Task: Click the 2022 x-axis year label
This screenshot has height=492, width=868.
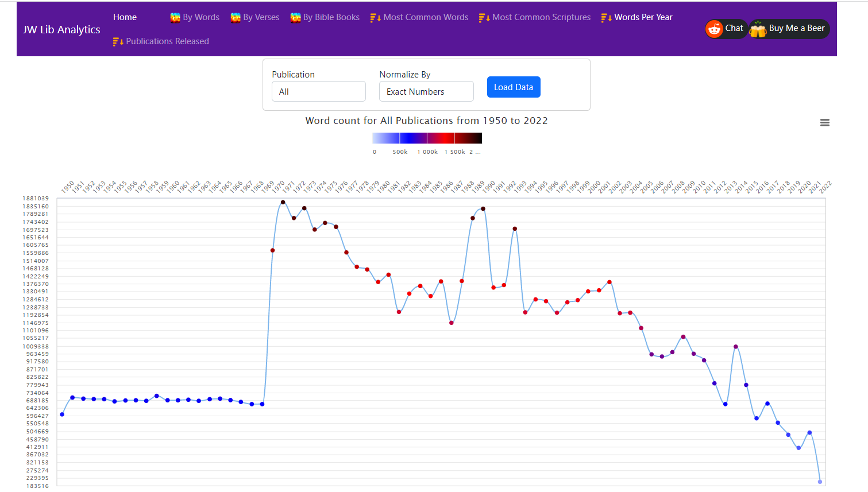Action: pyautogui.click(x=825, y=187)
